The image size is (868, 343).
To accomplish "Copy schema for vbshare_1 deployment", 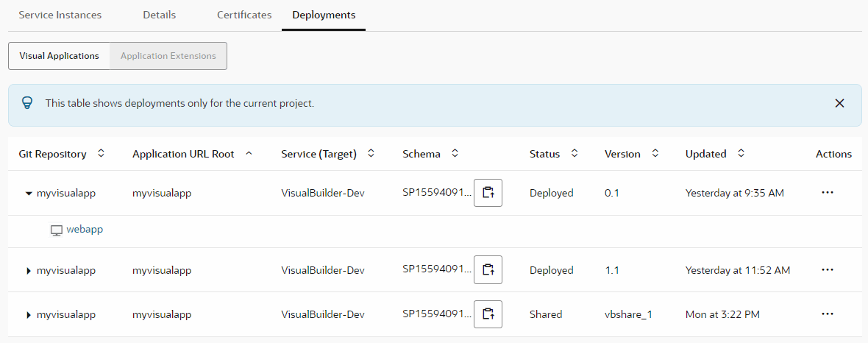I will click(488, 314).
